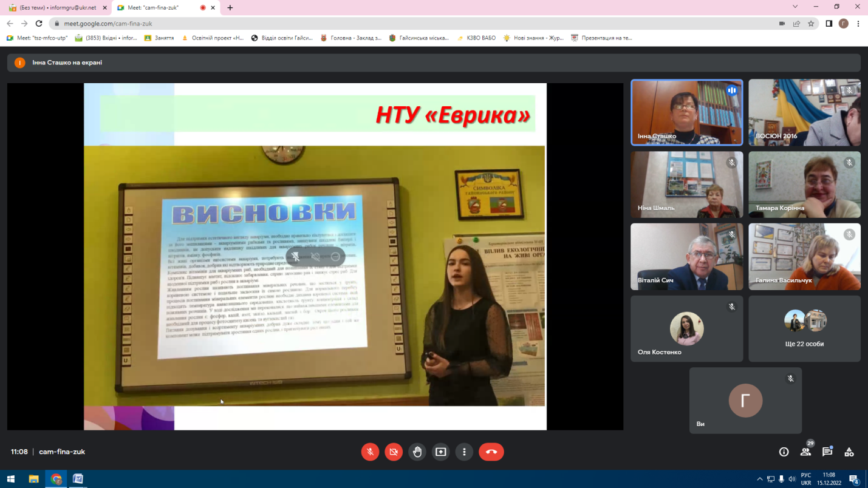Open the activities panel
The width and height of the screenshot is (868, 488).
tap(849, 452)
